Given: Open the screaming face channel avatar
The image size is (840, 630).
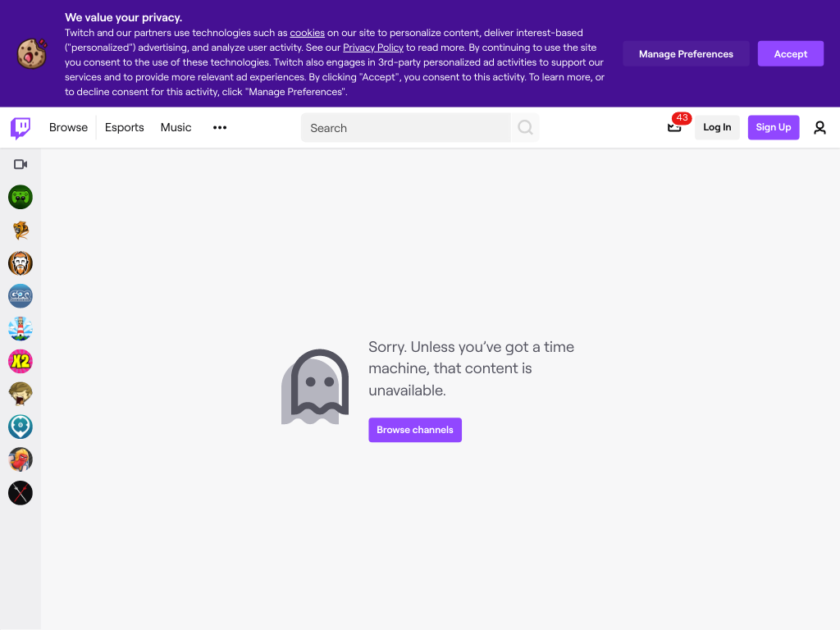Looking at the screenshot, I should click(x=21, y=395).
